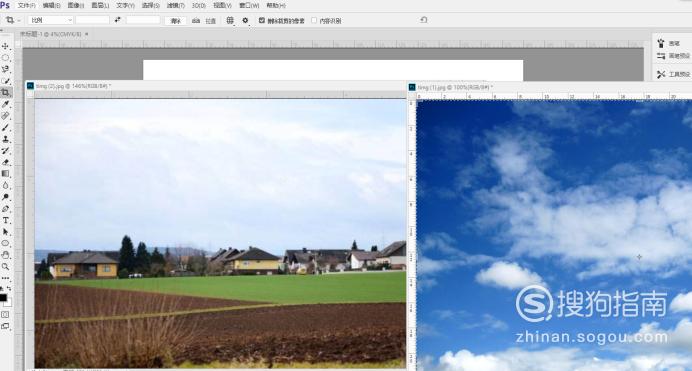This screenshot has width=692, height=371.
Task: Click the foreground color black swatch
Action: pyautogui.click(x=3, y=298)
